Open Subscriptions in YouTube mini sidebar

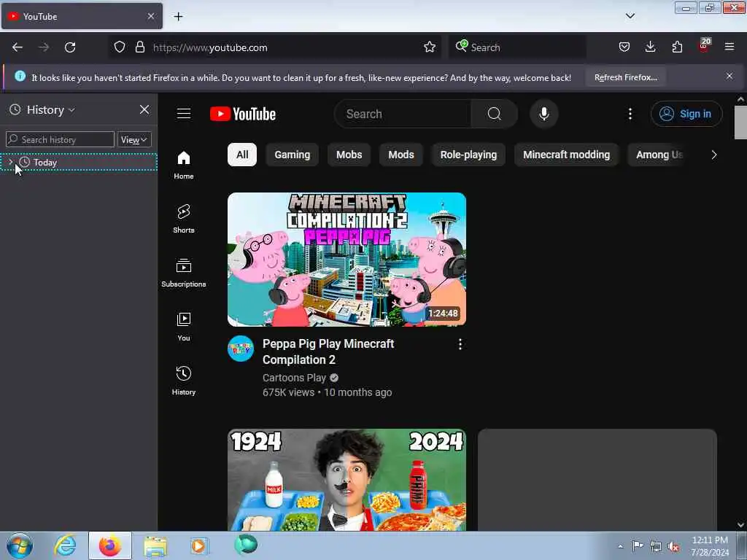(x=184, y=273)
